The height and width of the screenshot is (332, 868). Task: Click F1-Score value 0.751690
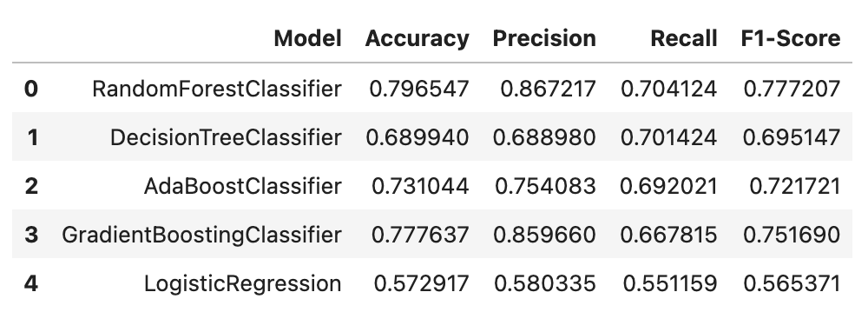792,235
